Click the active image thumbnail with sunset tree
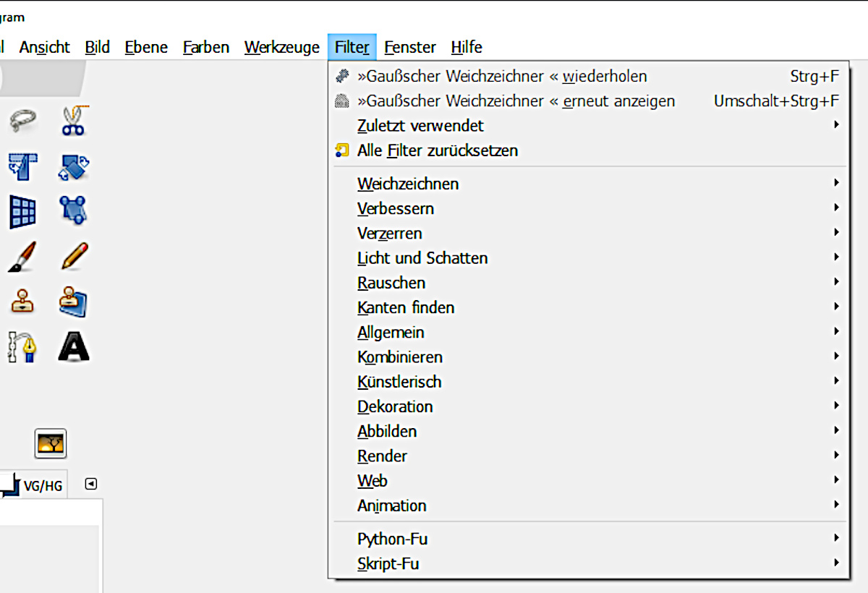The width and height of the screenshot is (868, 593). pyautogui.click(x=51, y=443)
